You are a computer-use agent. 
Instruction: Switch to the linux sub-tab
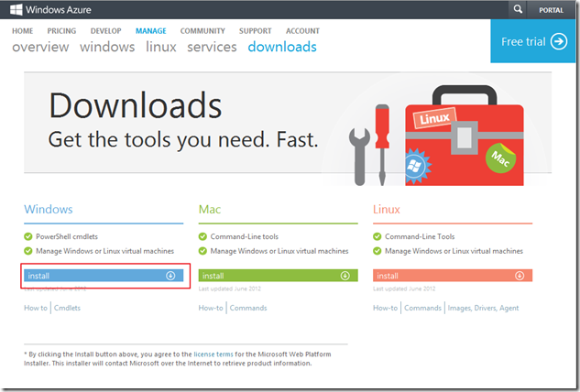tap(161, 47)
